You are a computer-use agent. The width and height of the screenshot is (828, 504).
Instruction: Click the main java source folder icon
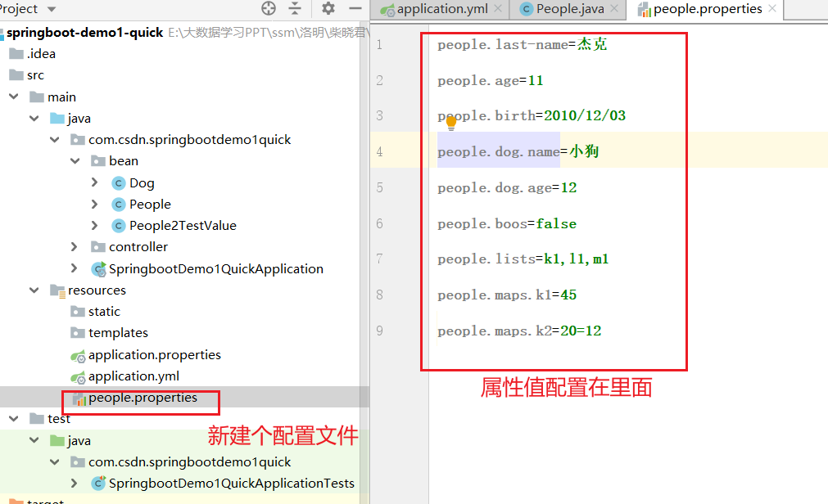click(x=57, y=118)
